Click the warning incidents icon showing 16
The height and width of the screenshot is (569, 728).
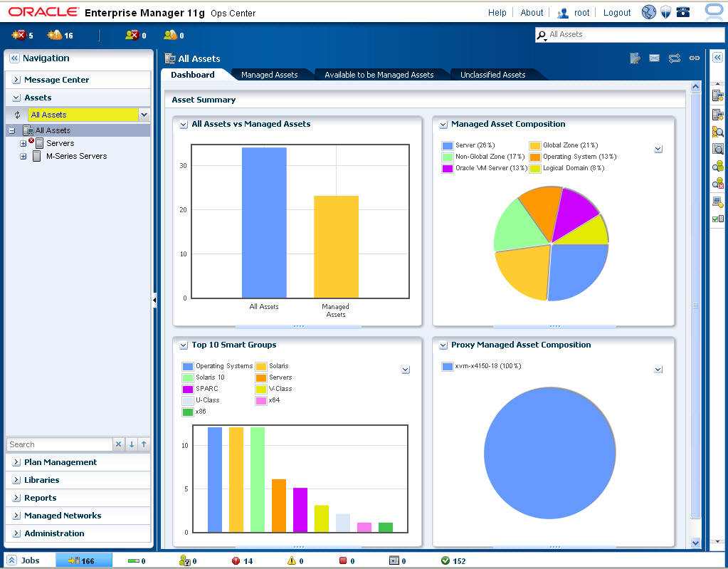pos(54,35)
